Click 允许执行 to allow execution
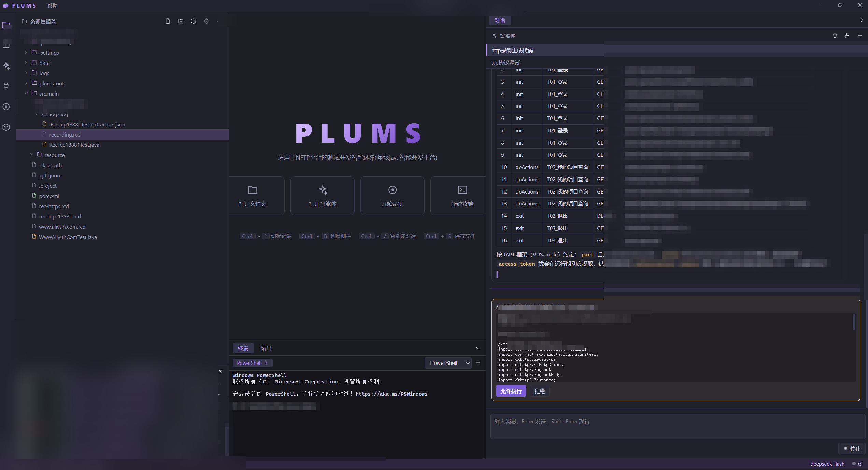Screen dimensions: 868x470 click(511, 391)
